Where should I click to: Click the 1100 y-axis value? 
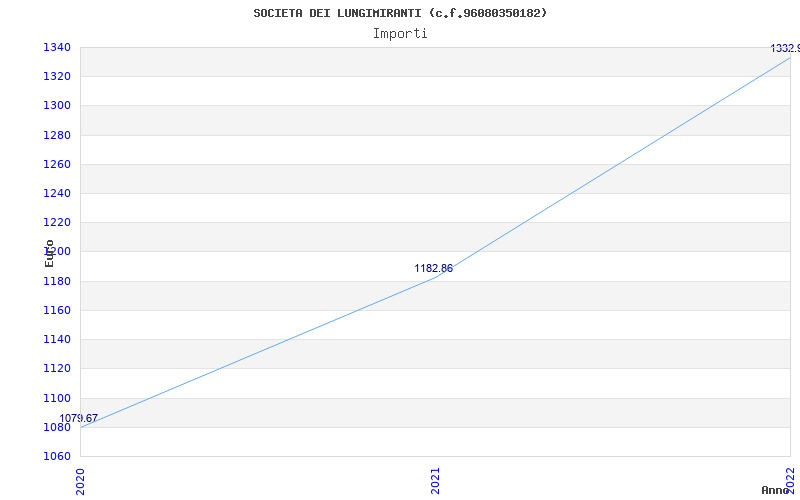pos(57,398)
